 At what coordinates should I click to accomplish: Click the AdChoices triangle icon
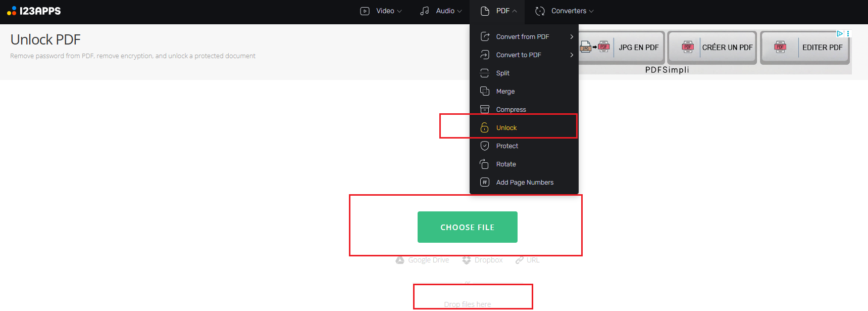point(840,33)
